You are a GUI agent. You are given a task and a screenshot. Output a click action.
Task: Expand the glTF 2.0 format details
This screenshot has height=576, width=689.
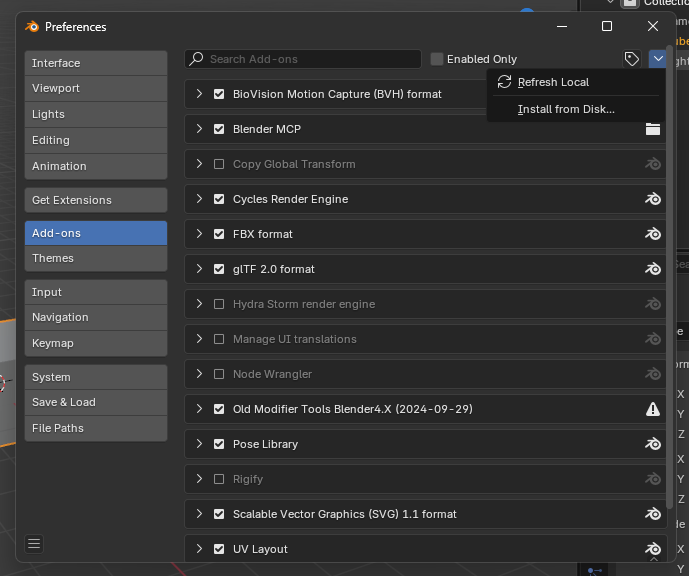[x=199, y=269]
